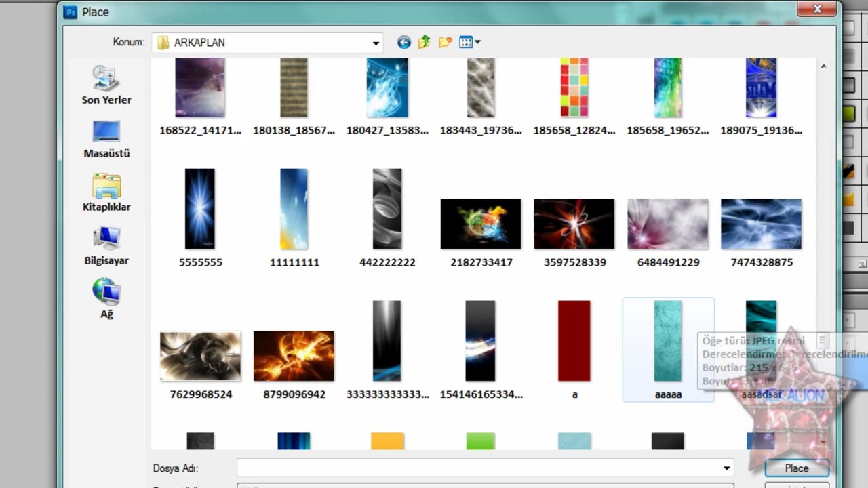Screen dimensions: 868x488
Task: Select thumbnail 185658_19652
Action: click(x=668, y=88)
